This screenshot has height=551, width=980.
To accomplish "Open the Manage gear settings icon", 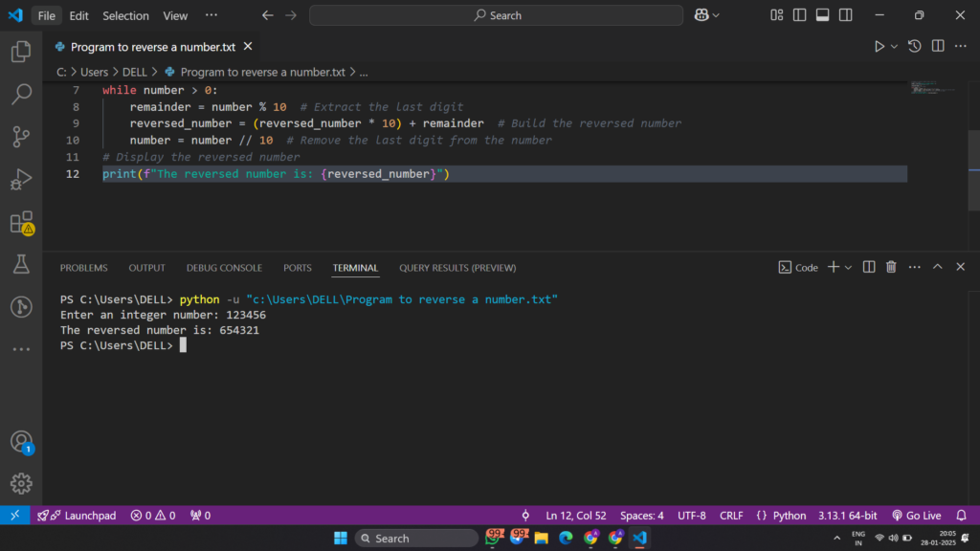I will (x=21, y=483).
